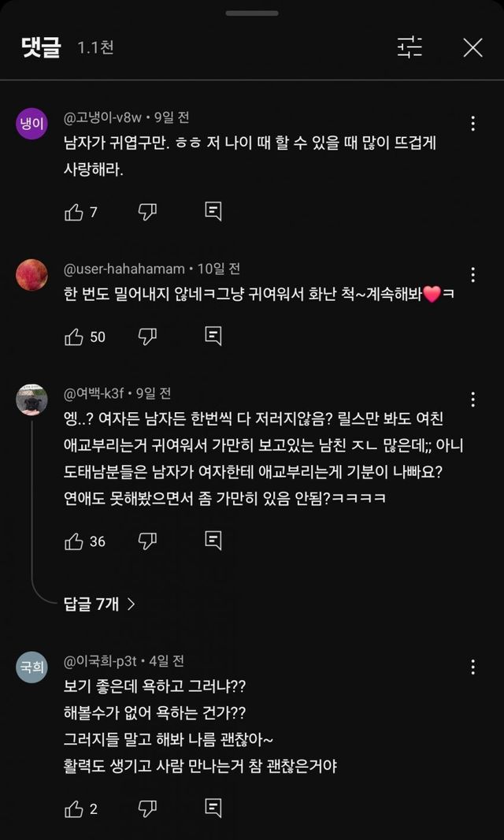Open more options for @고냥이-v8w comment

(472, 124)
